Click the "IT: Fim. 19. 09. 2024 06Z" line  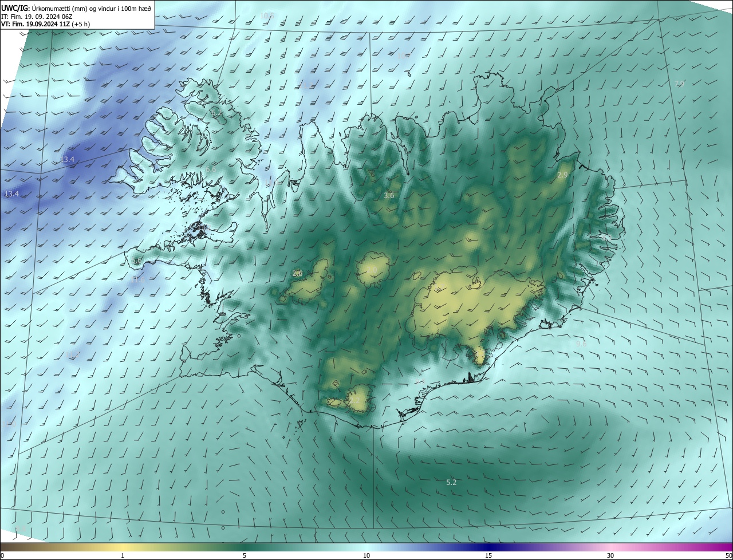pyautogui.click(x=36, y=16)
